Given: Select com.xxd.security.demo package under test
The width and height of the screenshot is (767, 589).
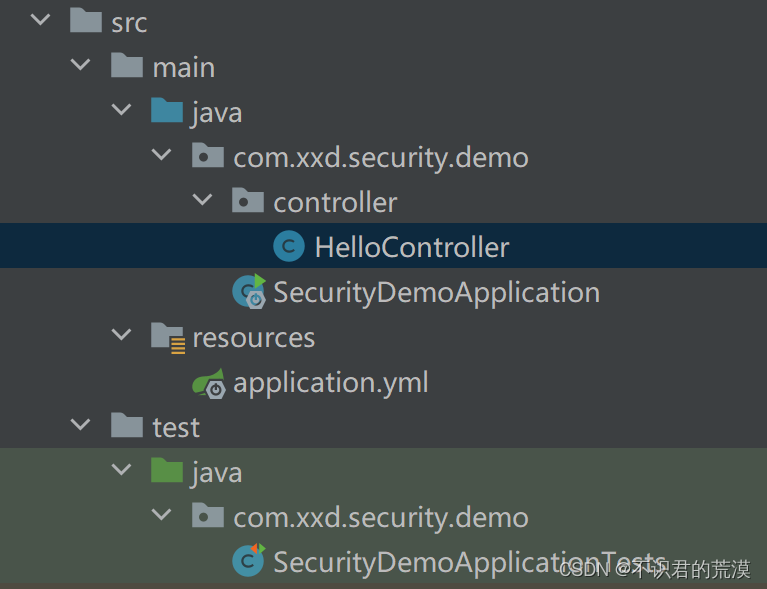Looking at the screenshot, I should [x=381, y=518].
